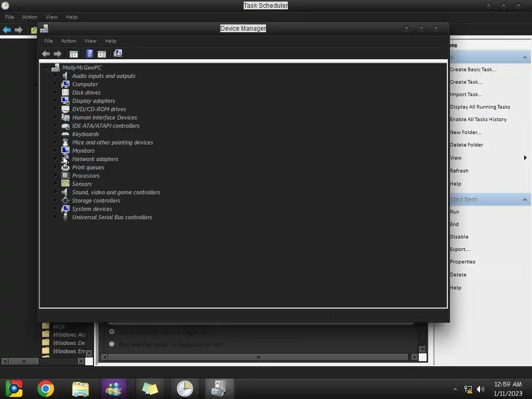Click the Processors chip icon
This screenshot has height=399, width=532.
click(65, 176)
